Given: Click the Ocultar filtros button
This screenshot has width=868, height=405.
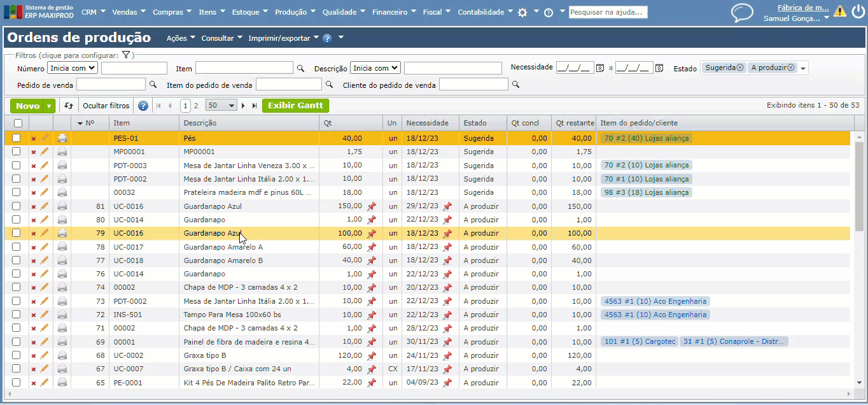Looking at the screenshot, I should (x=106, y=106).
